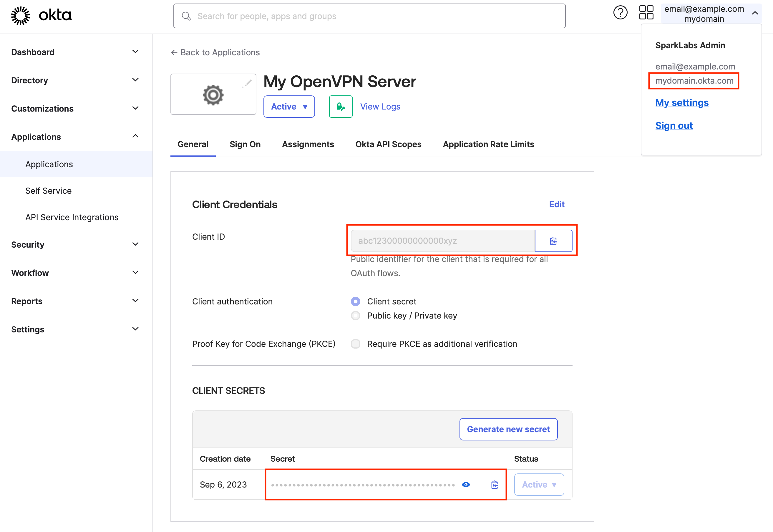The image size is (773, 532).
Task: Click the green lock and key icon button
Action: point(341,107)
